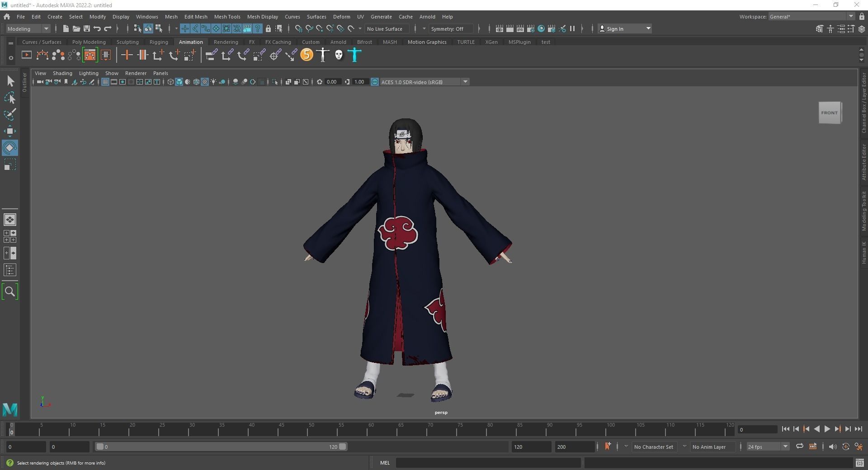Image resolution: width=868 pixels, height=470 pixels.
Task: Click the Maya home icon in menu bar
Action: (7, 17)
